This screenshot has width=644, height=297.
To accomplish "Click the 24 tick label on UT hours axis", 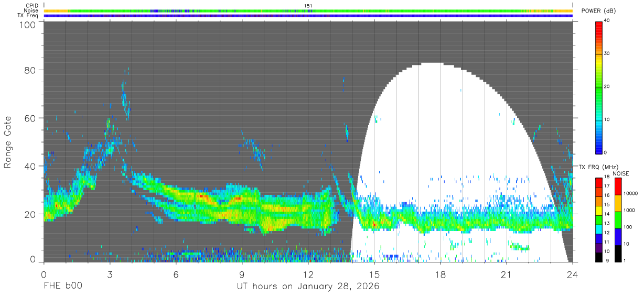I will coord(573,274).
